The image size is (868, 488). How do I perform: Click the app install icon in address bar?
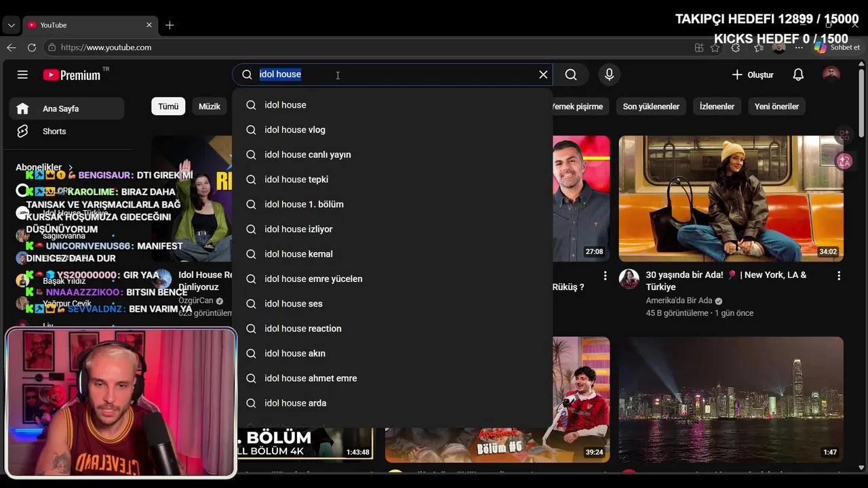pos(699,47)
